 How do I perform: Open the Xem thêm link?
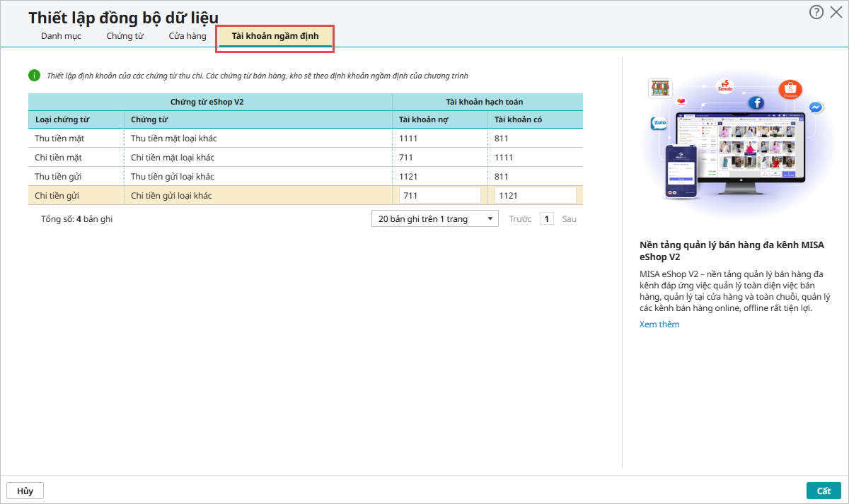(x=659, y=324)
